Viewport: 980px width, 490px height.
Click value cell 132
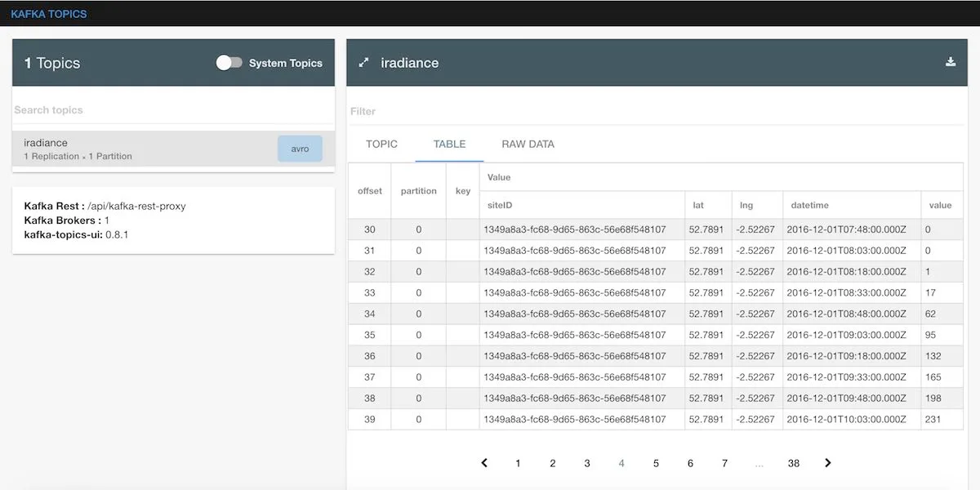pos(942,356)
